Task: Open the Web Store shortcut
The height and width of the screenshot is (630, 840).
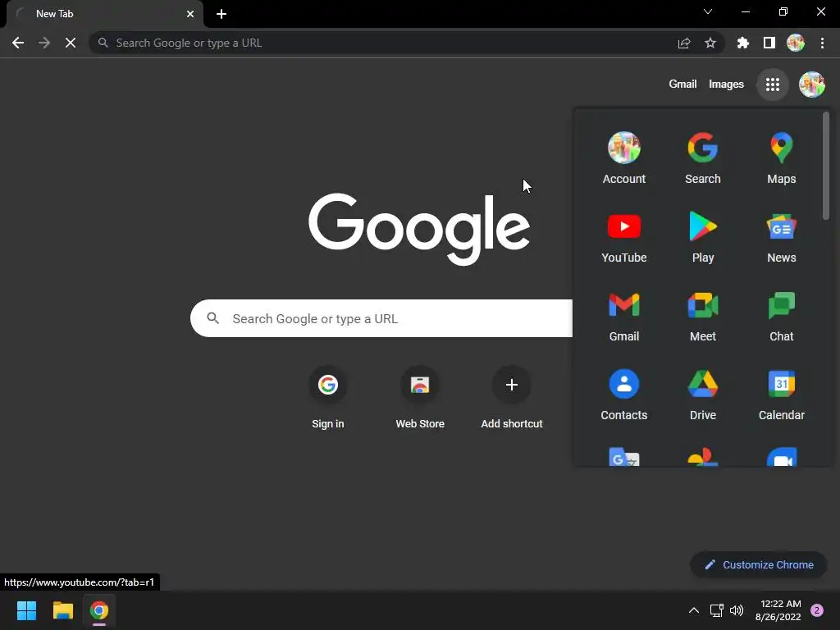Action: click(420, 398)
